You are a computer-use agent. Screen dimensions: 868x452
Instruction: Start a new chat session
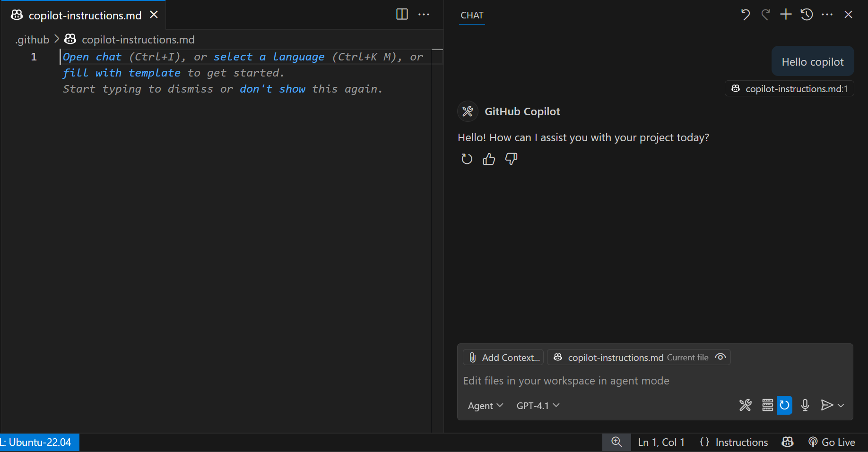(x=785, y=14)
